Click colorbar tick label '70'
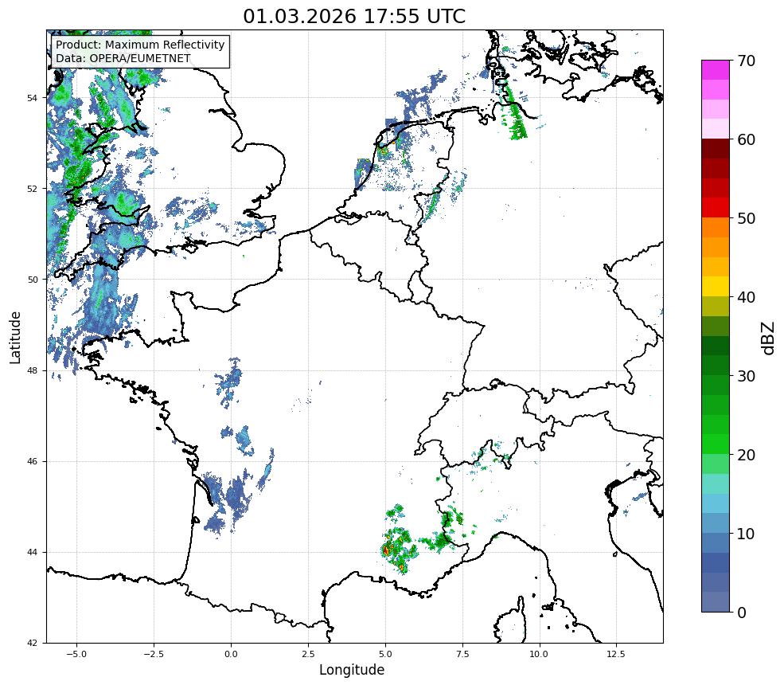Image resolution: width=784 pixels, height=685 pixels. pyautogui.click(x=746, y=61)
